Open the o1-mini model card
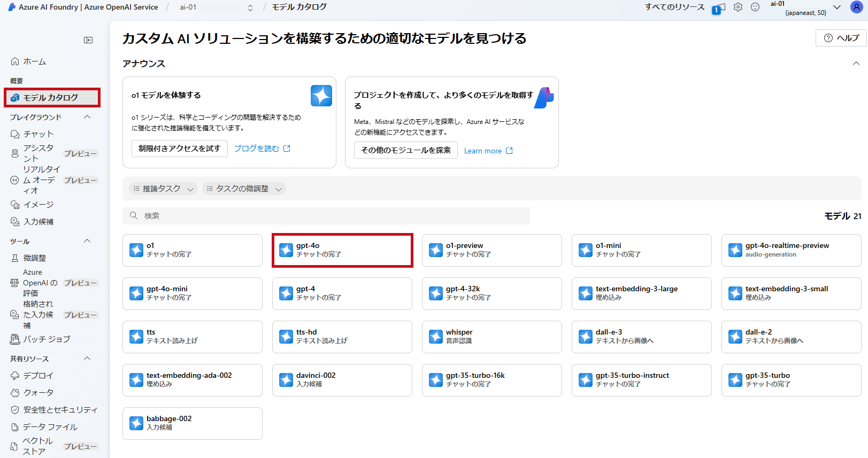The height and width of the screenshot is (458, 868). tap(642, 250)
